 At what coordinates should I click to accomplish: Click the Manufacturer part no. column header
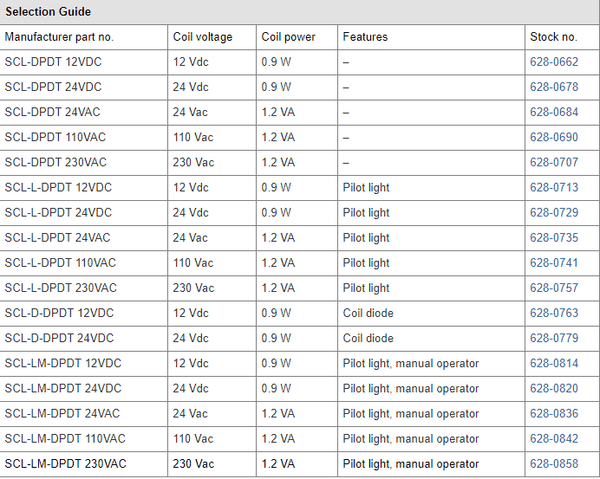59,37
